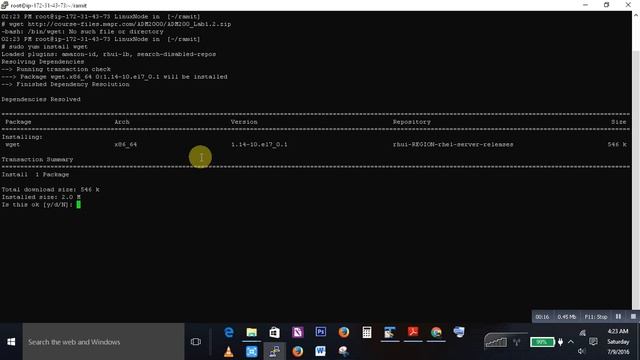The height and width of the screenshot is (360, 640).
Task: Click 'No such file or directory' error line
Action: tap(82, 31)
